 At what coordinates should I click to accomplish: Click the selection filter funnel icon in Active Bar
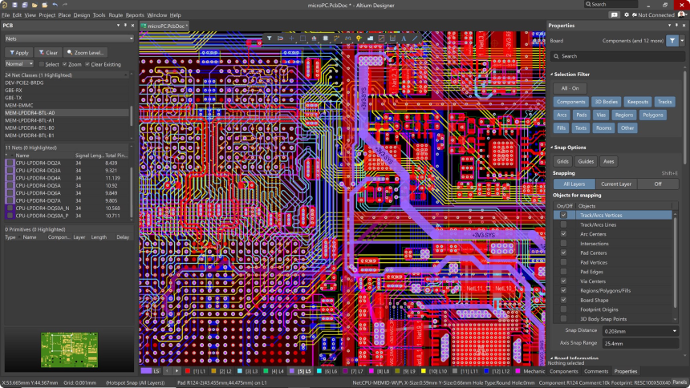point(269,38)
